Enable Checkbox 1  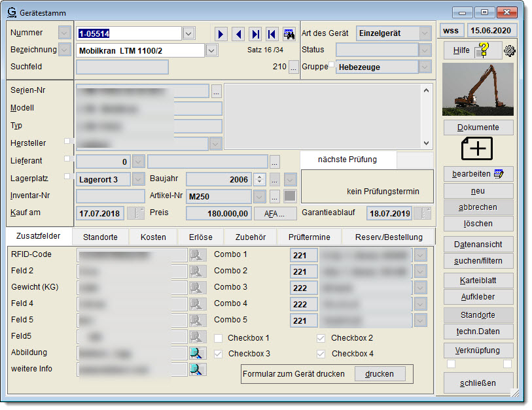pyautogui.click(x=219, y=338)
